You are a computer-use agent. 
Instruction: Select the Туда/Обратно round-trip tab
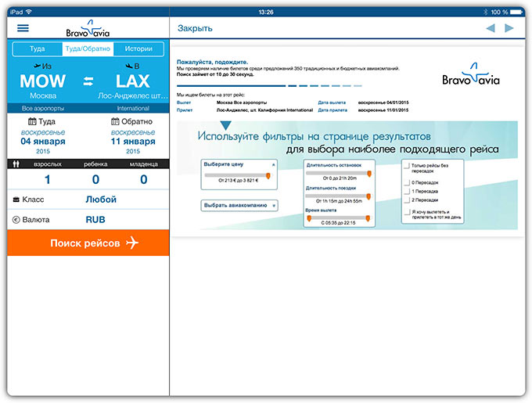88,49
